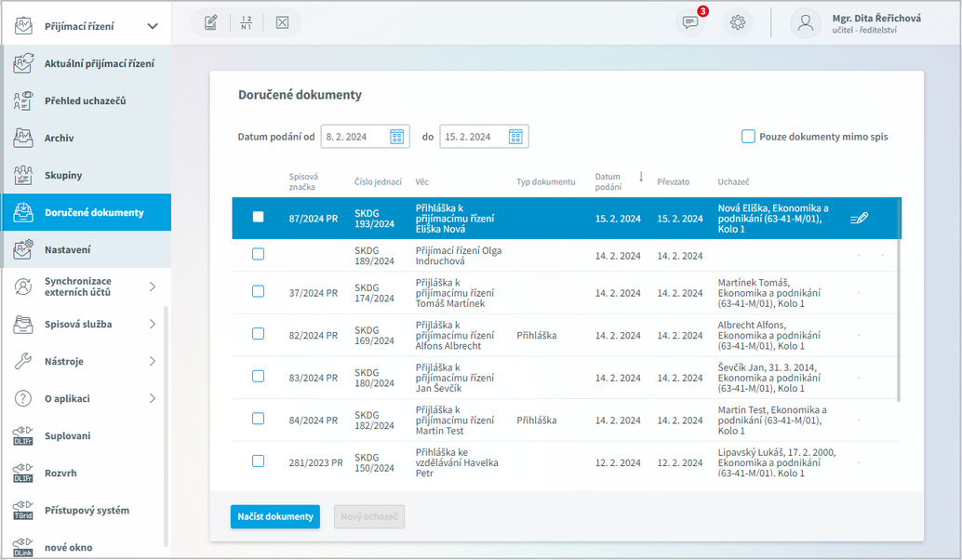Click the user avatar icon
This screenshot has height=560, width=962.
(x=806, y=22)
